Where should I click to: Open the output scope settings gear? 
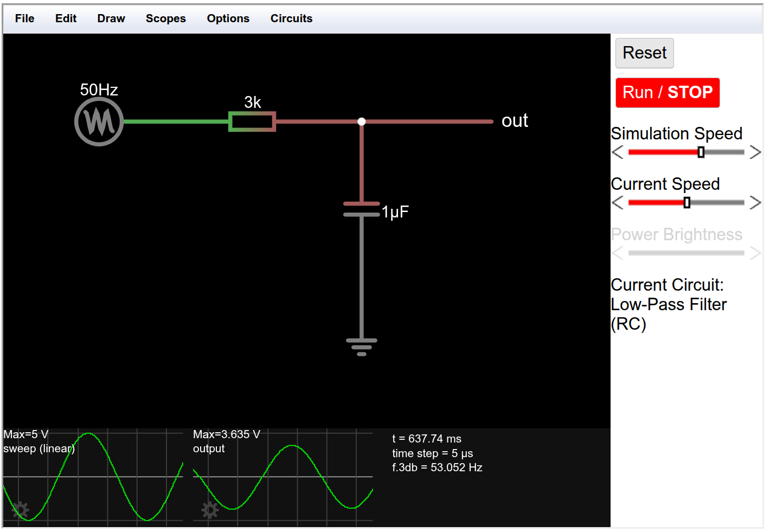210,510
